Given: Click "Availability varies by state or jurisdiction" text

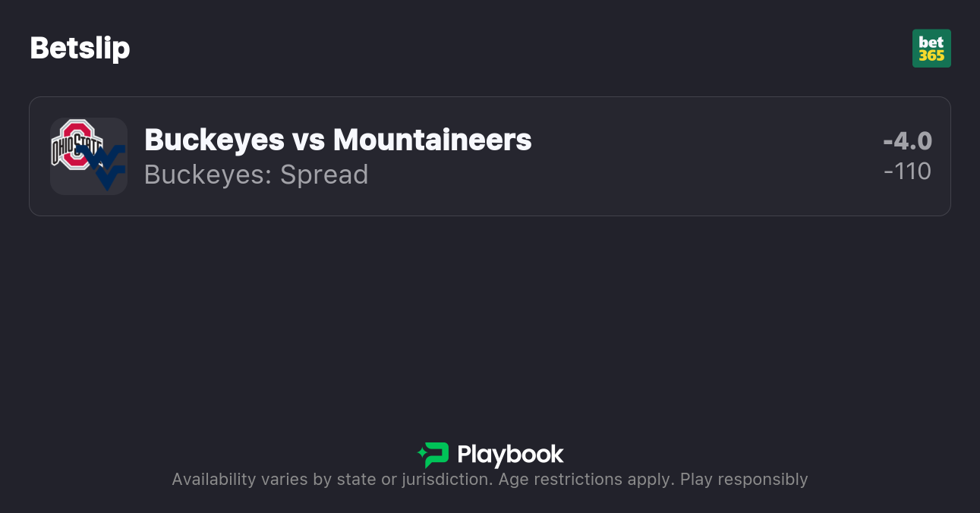Looking at the screenshot, I should pos(330,480).
